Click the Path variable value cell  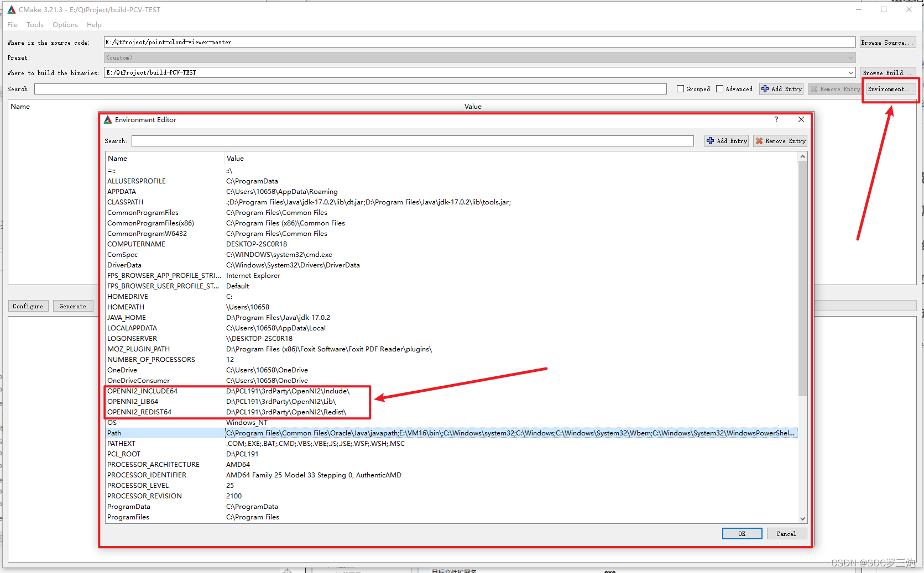(x=511, y=433)
